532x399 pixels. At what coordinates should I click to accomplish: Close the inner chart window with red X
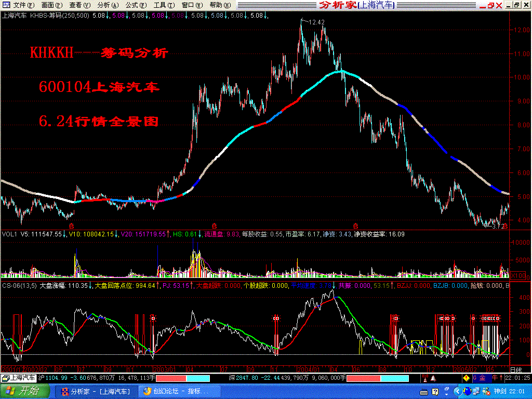coord(499,5)
